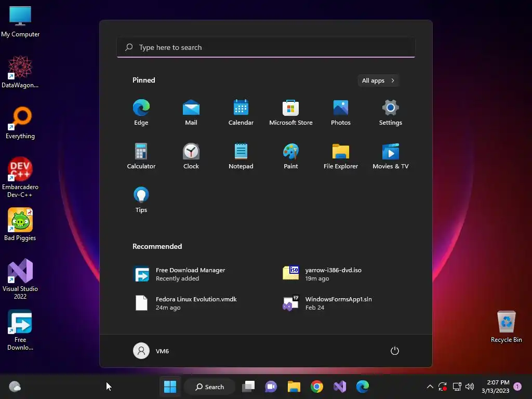Open the Clock app
The width and height of the screenshot is (532, 399).
[x=191, y=156]
